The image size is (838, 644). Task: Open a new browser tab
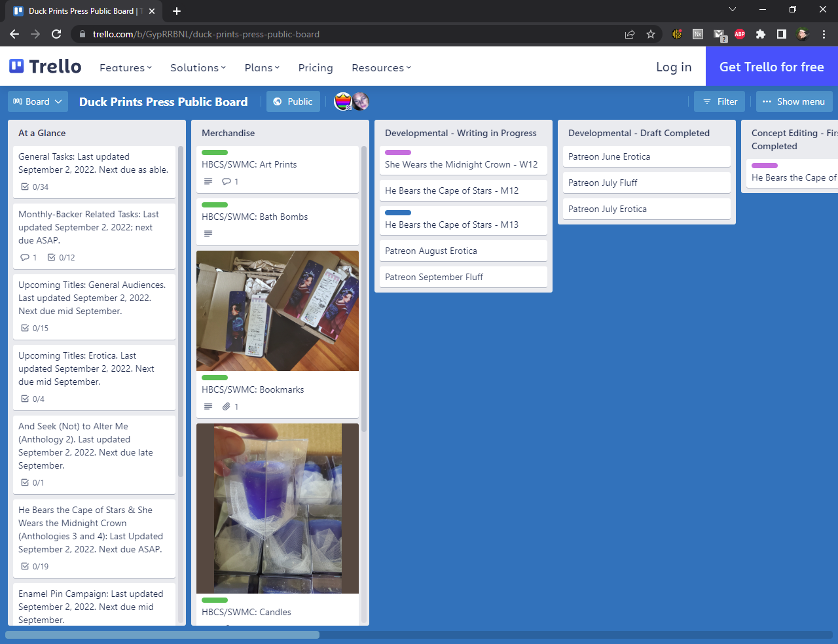tap(177, 11)
